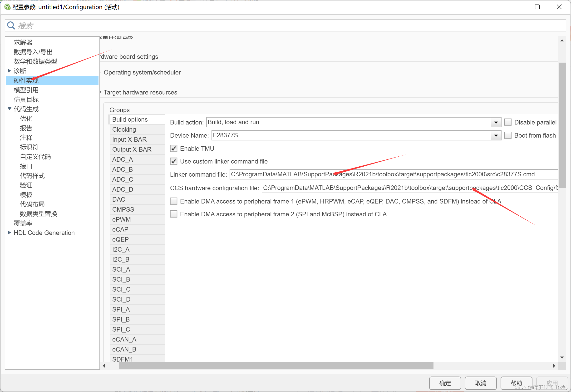
Task: Toggle Use custom linker command file
Action: coord(174,161)
